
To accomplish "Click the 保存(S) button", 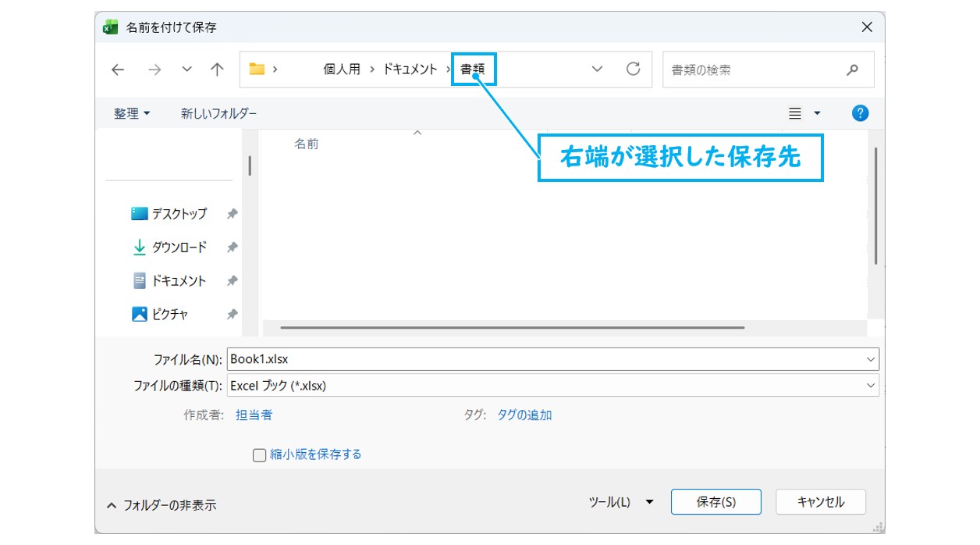I will [x=715, y=502].
